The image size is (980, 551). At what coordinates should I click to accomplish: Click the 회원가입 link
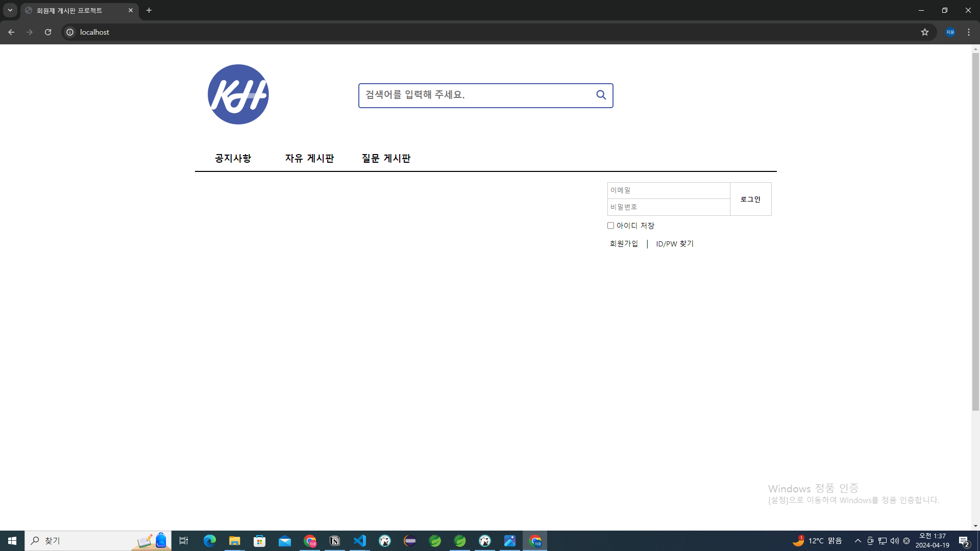624,244
